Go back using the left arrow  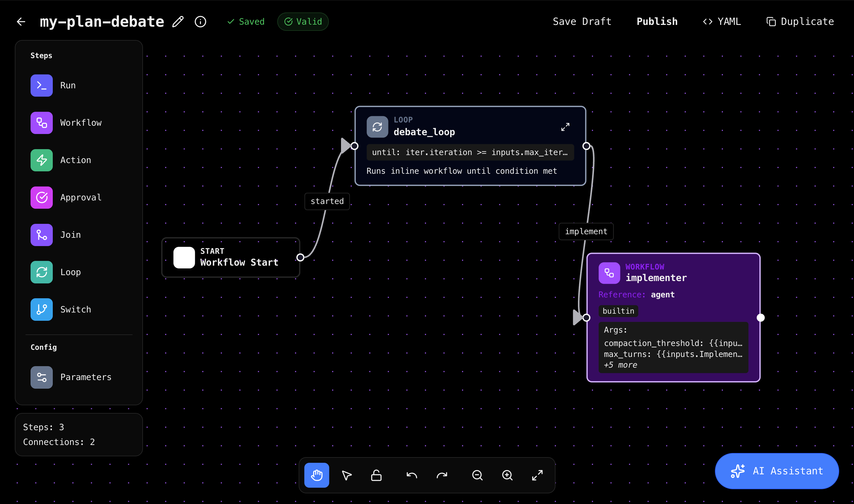(x=21, y=22)
